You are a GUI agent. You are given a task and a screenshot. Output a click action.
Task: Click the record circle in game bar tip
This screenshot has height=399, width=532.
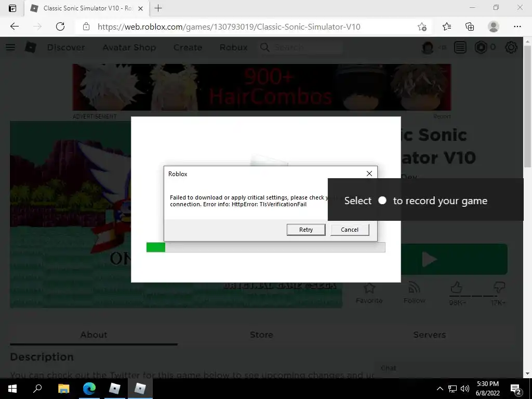pyautogui.click(x=382, y=201)
